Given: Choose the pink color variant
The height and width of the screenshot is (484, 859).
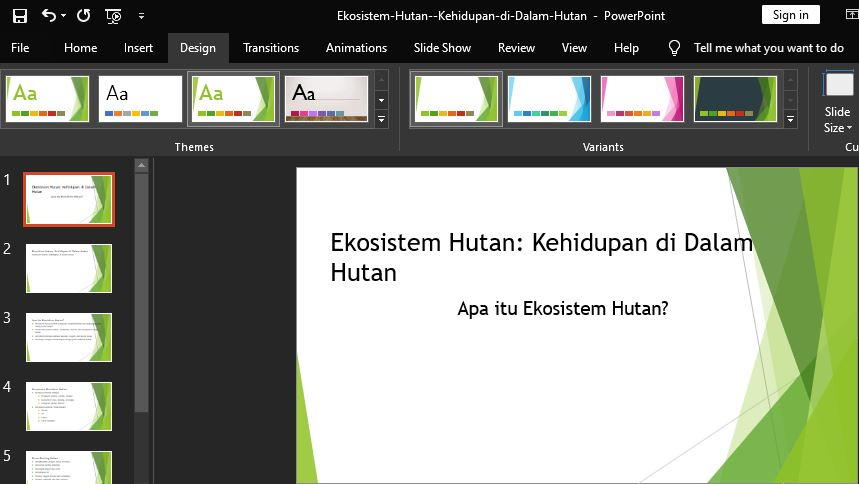Looking at the screenshot, I should pos(642,98).
